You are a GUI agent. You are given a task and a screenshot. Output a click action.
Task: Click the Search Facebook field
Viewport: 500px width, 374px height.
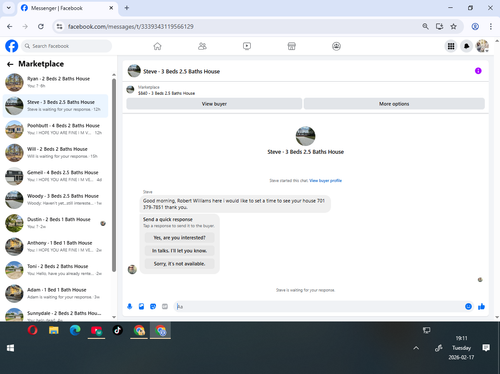67,46
